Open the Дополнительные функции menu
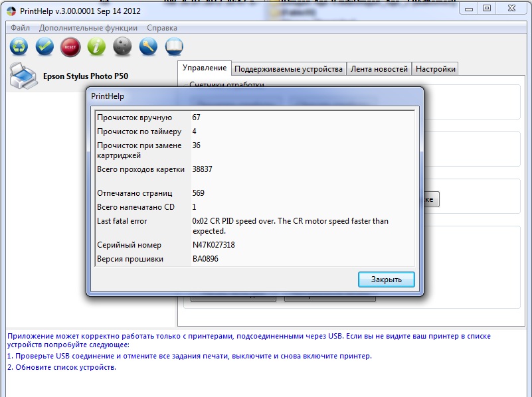 88,28
